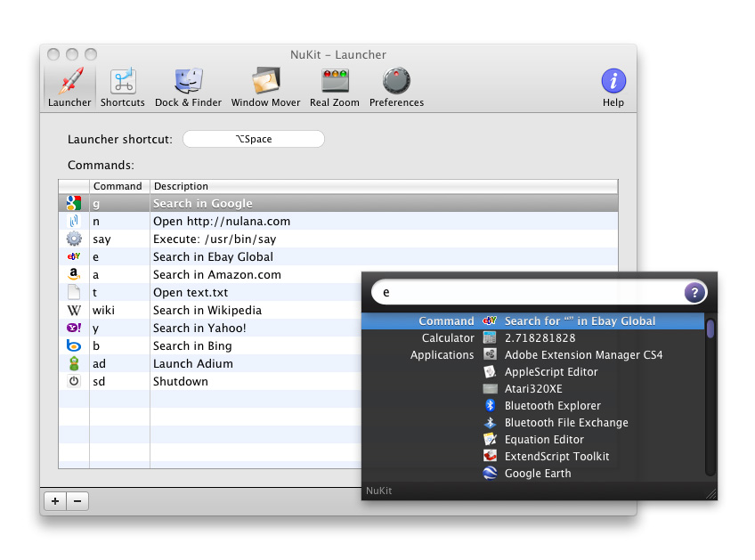This screenshot has height=560, width=755.
Task: Click the Adium duck icon
Action: coord(74,363)
